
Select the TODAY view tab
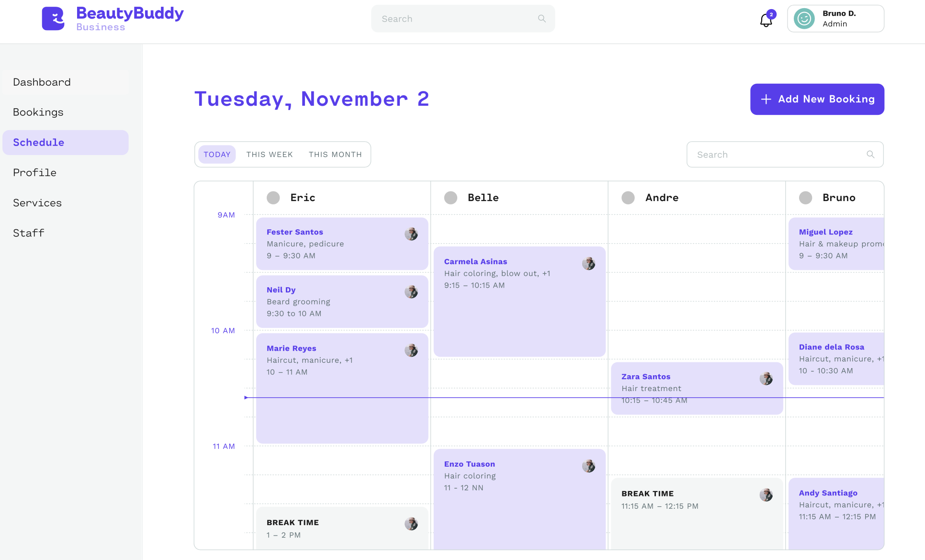(217, 155)
